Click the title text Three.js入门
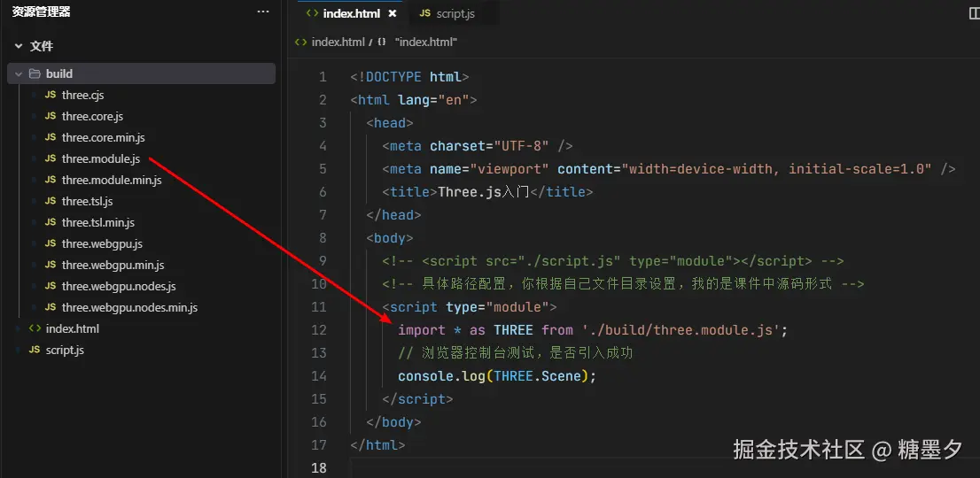980x478 pixels. [x=484, y=192]
